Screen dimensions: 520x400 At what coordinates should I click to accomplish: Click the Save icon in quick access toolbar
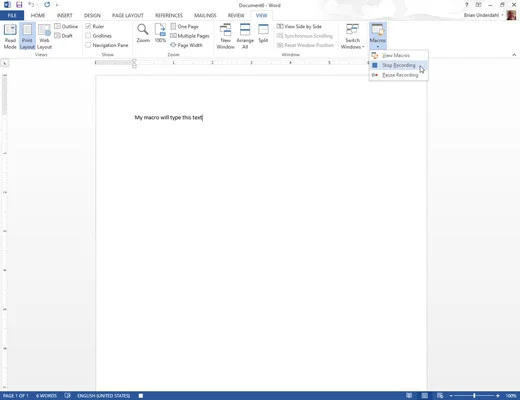19,5
